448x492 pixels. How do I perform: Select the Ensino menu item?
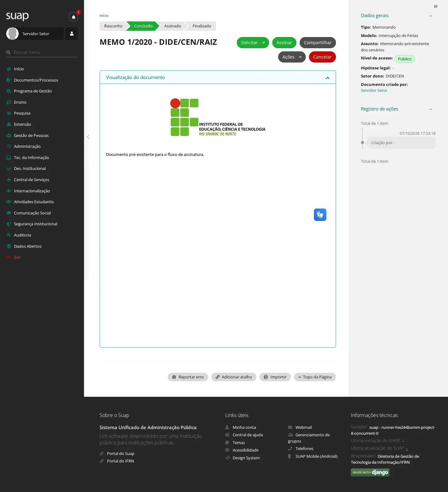point(20,102)
